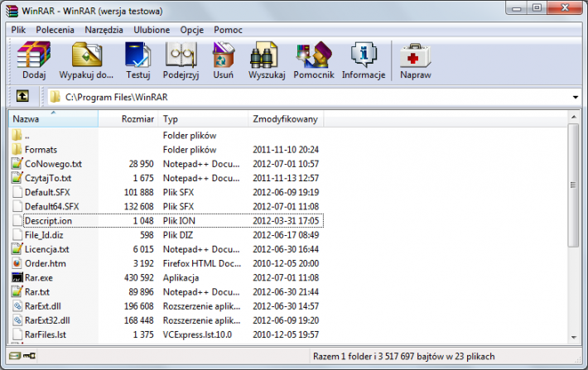Sort by the Typ column header
Image resolution: width=588 pixels, height=370 pixels.
203,119
